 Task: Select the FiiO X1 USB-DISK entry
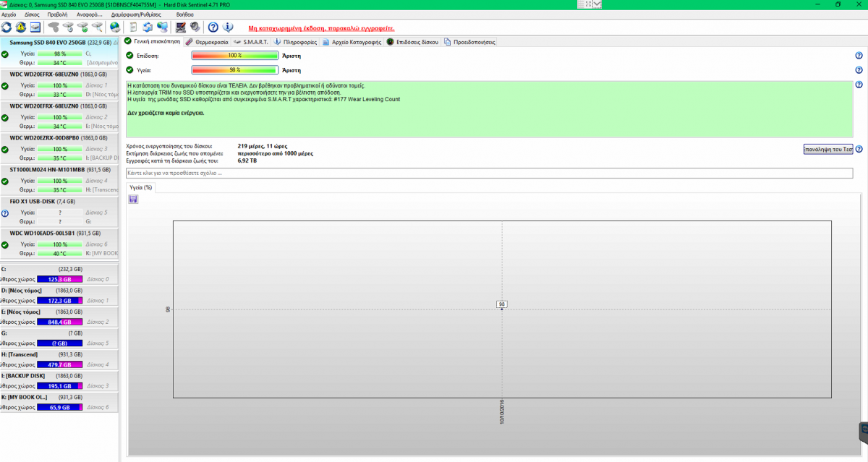pos(38,202)
